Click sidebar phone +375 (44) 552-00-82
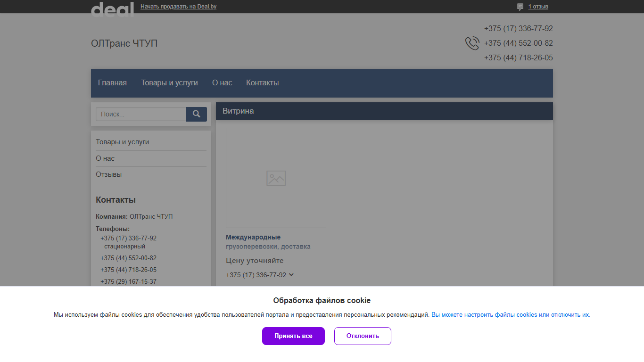 128,258
